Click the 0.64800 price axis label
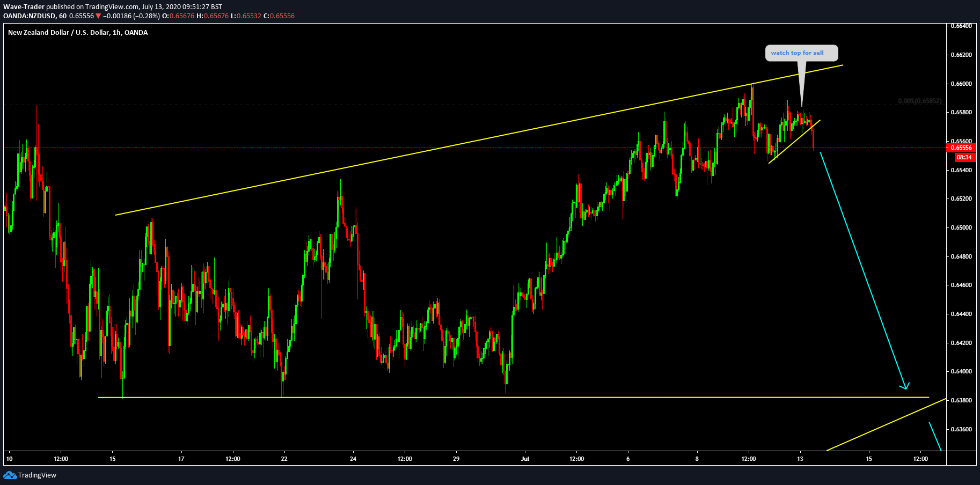 961,256
